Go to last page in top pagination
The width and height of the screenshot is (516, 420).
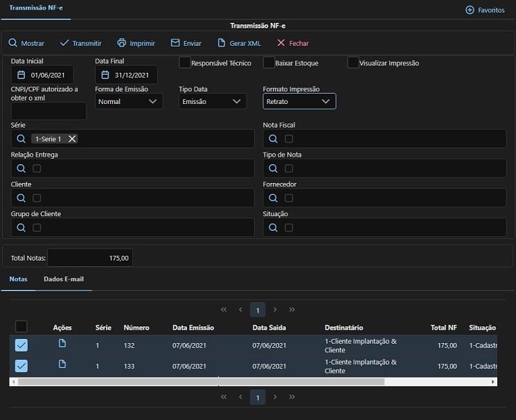pyautogui.click(x=292, y=309)
